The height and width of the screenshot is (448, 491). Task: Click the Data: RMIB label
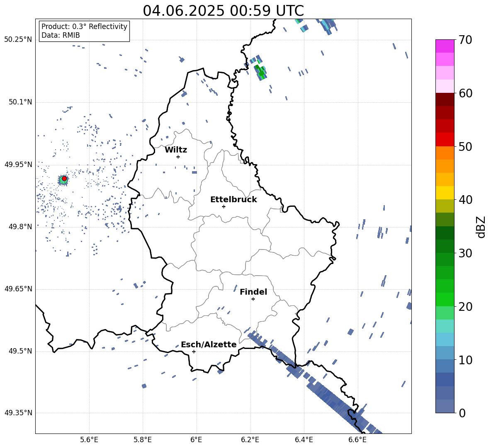point(61,35)
